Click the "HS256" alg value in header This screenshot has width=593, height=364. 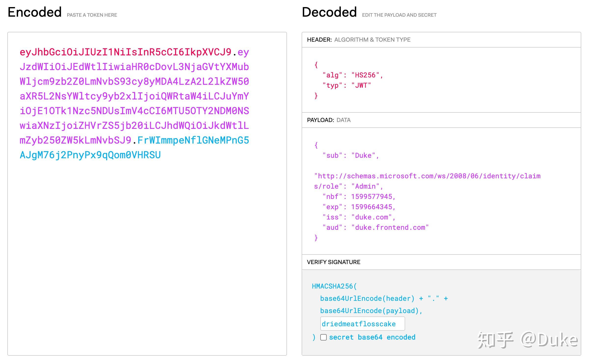pos(365,75)
